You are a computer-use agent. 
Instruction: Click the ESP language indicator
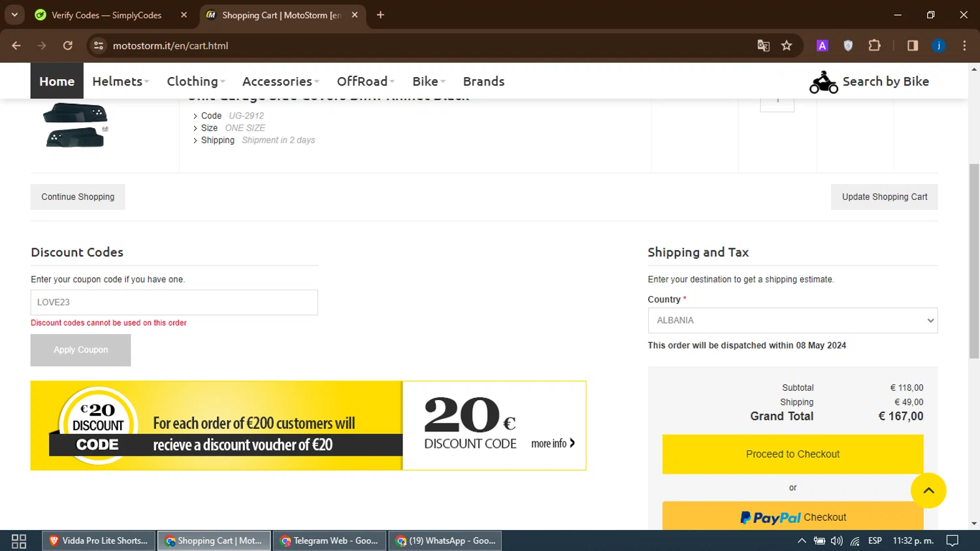[x=875, y=541]
